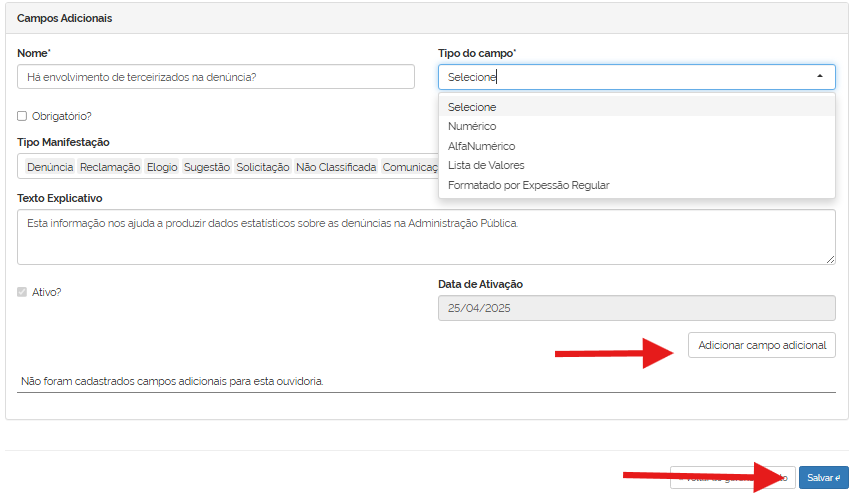The width and height of the screenshot is (855, 496).
Task: Click the blue Salvar button
Action: (x=823, y=478)
